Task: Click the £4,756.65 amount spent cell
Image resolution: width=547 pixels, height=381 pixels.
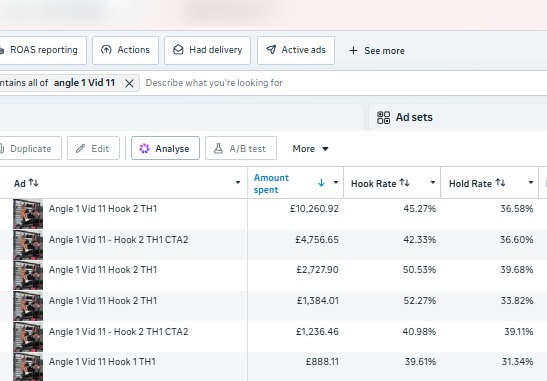Action: pos(317,240)
